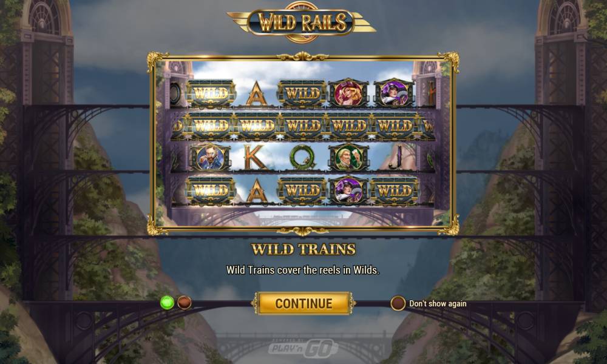This screenshot has height=364, width=607.
Task: Click the golden K symbol
Action: [x=255, y=158]
